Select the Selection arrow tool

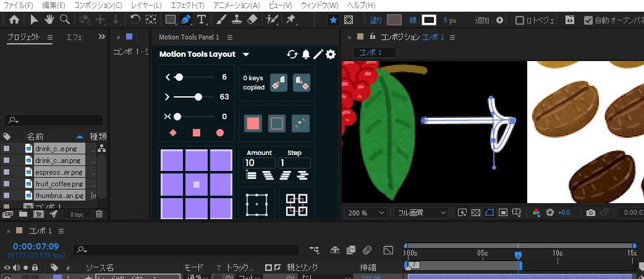click(35, 20)
